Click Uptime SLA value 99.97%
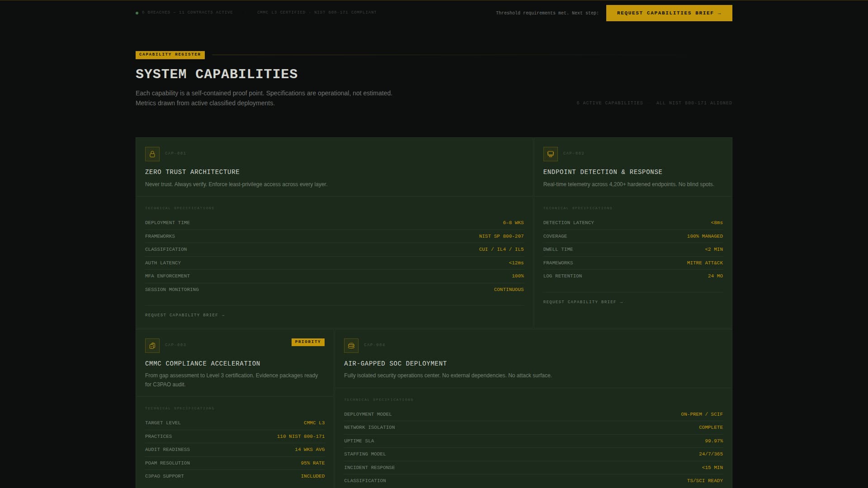This screenshot has width=868, height=488. click(714, 441)
